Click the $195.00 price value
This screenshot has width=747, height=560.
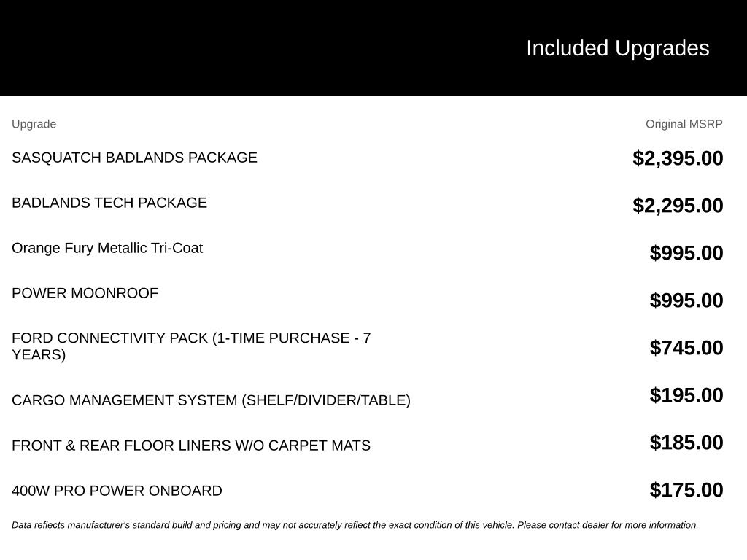(686, 395)
